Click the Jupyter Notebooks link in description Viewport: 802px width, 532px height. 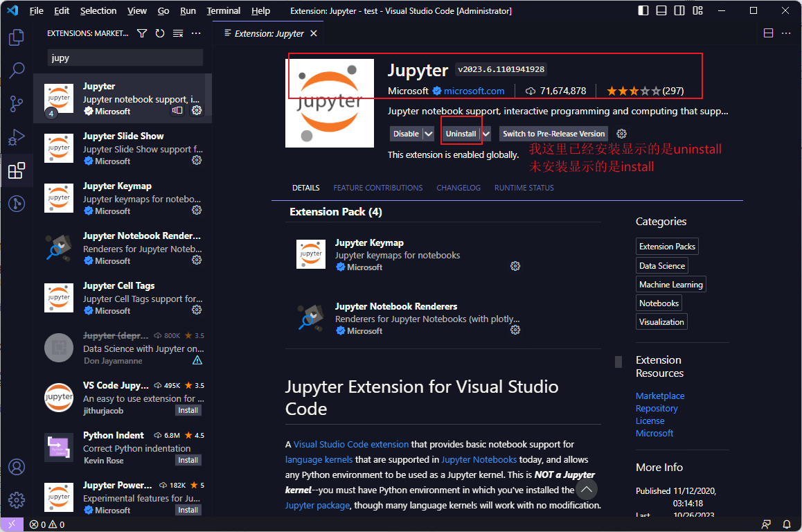[x=479, y=459]
